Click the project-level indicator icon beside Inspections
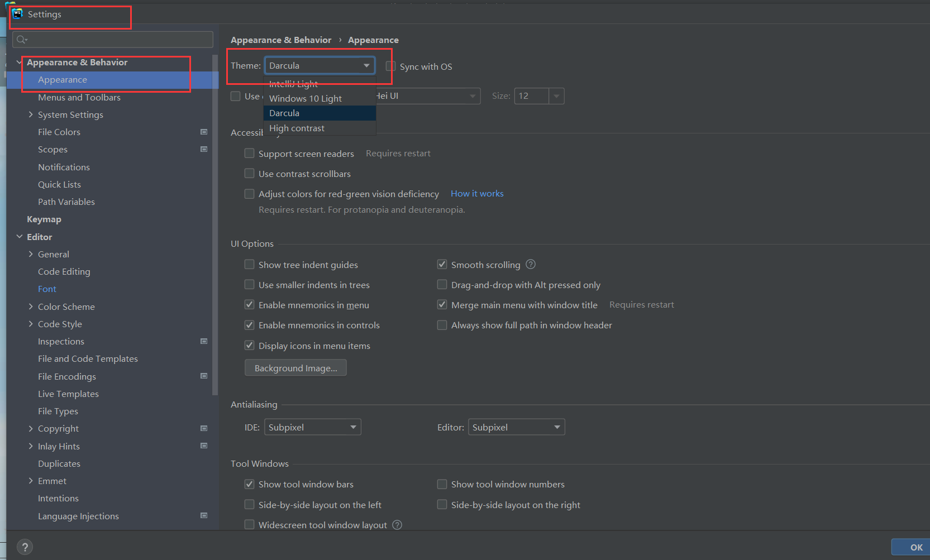Viewport: 930px width, 560px height. point(204,341)
